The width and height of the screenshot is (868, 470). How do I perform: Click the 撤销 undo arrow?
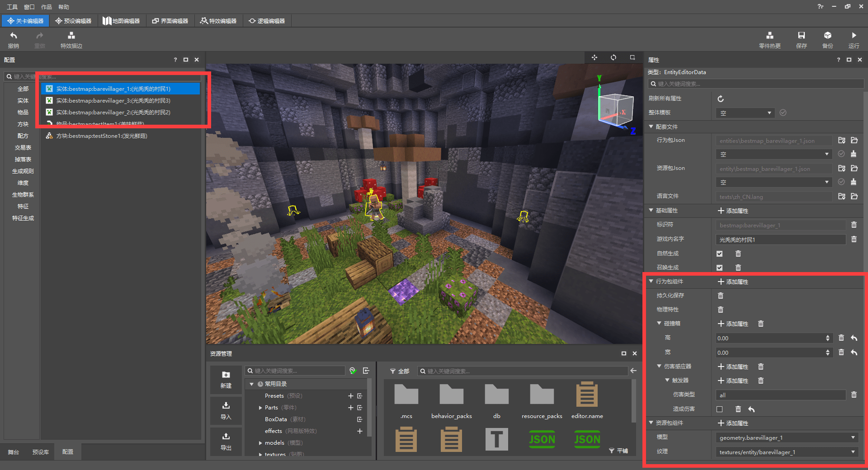pos(14,36)
